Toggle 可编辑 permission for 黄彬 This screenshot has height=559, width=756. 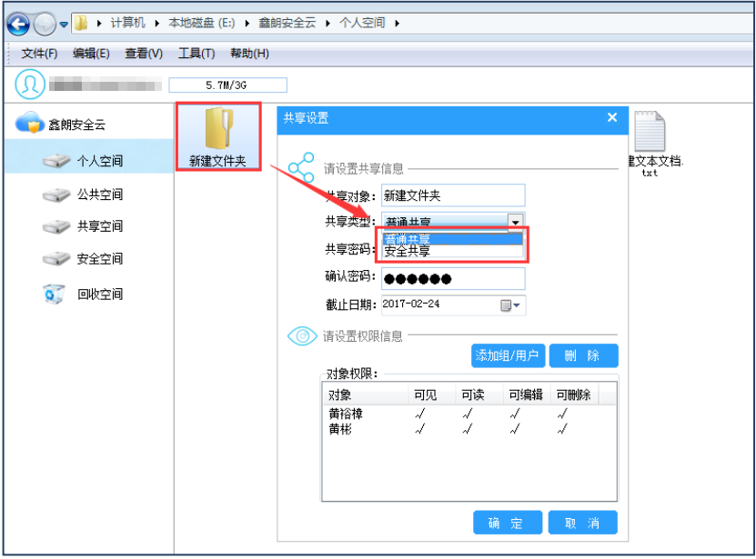click(x=516, y=429)
